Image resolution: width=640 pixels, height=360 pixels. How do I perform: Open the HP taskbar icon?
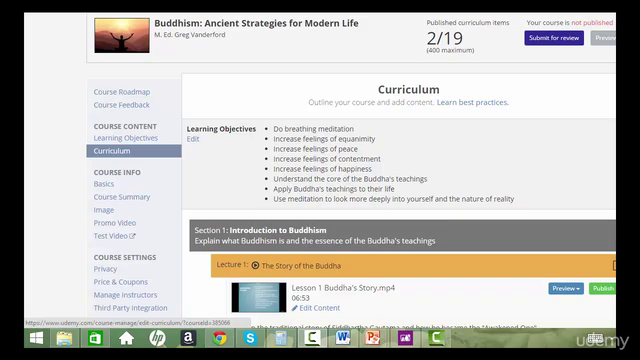pyautogui.click(x=157, y=338)
